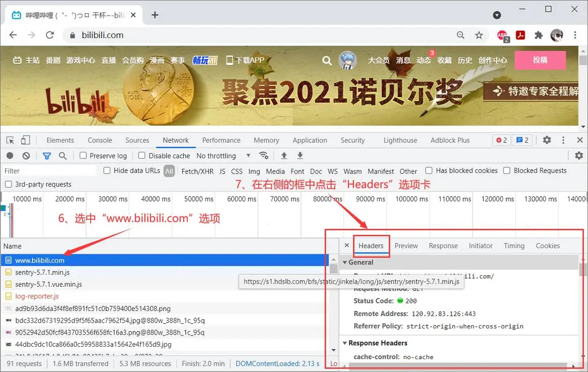Viewport: 588px width, 372px height.
Task: Select the Headers tab
Action: pos(371,246)
